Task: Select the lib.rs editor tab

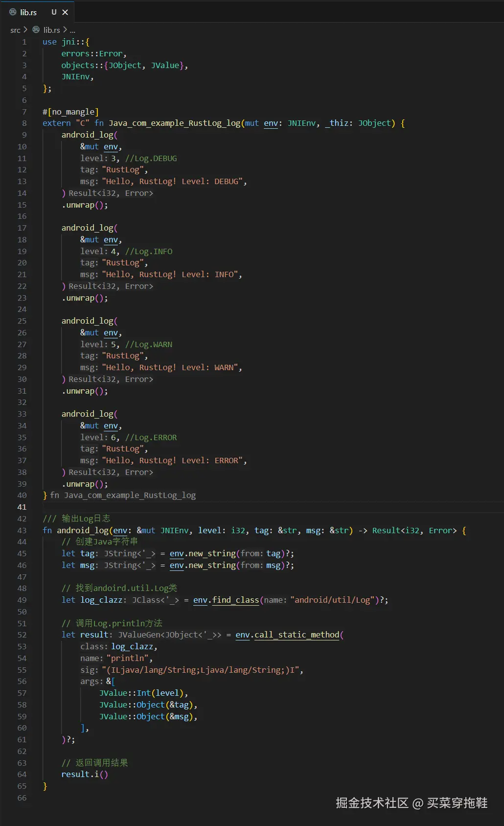Action: [38, 12]
